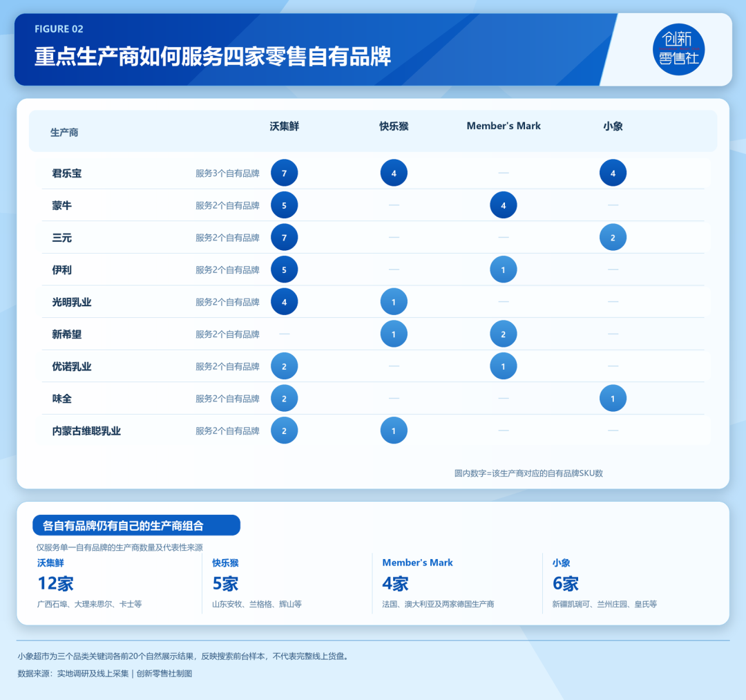Click the 伊利 row name
Screen dimensions: 746x700
pos(62,269)
